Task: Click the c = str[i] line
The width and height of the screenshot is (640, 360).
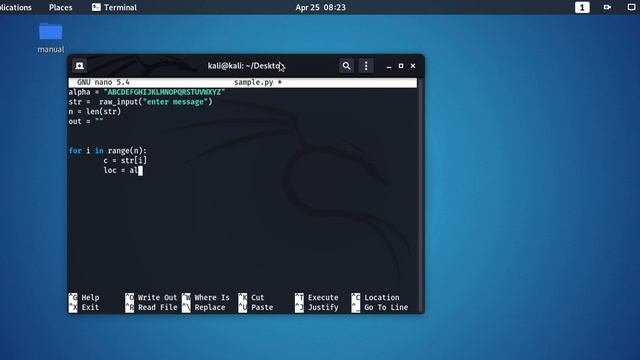Action: coord(125,160)
